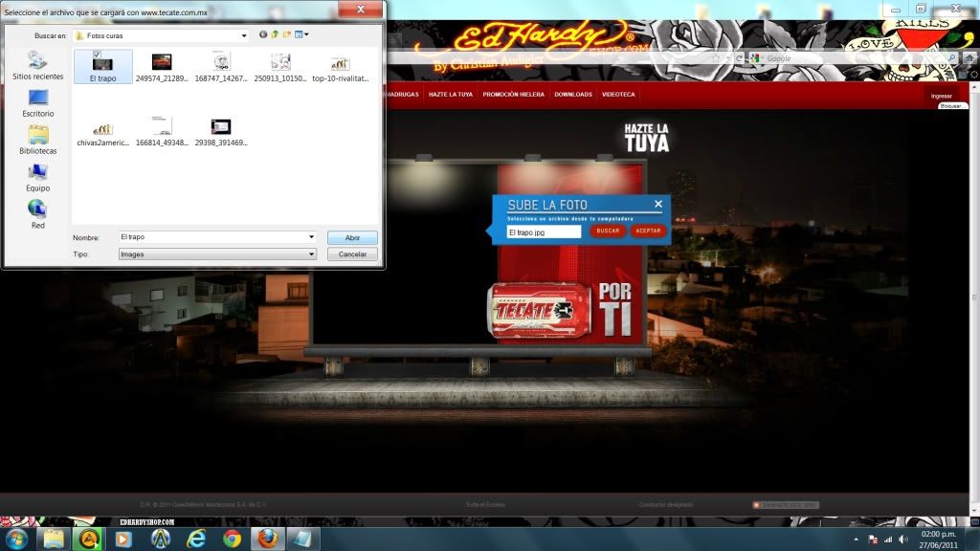980x551 pixels.
Task: Show hidden system tray icons
Action: tap(856, 540)
